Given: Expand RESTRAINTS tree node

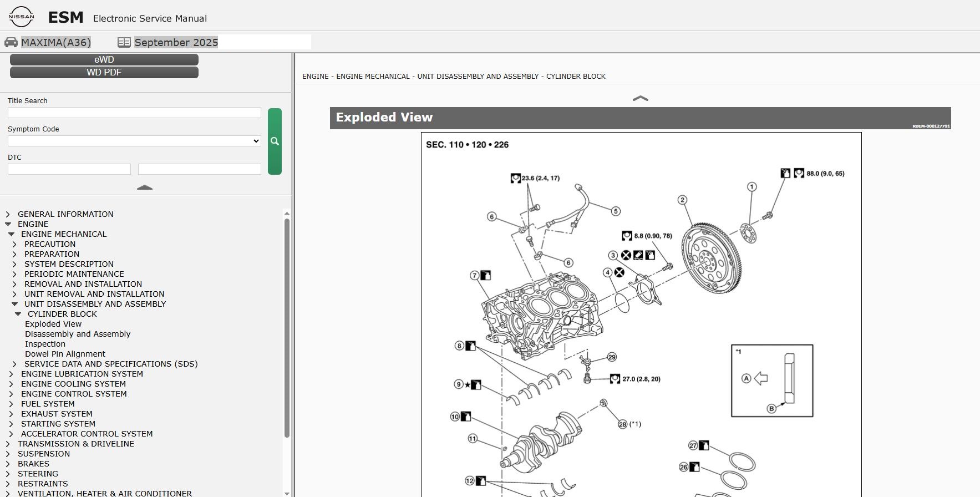Looking at the screenshot, I should click(8, 484).
